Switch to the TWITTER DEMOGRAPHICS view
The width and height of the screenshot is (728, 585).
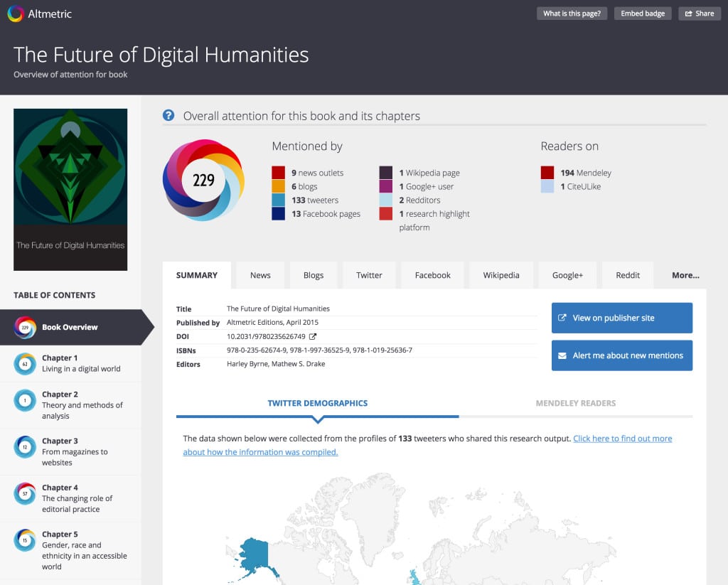point(318,402)
